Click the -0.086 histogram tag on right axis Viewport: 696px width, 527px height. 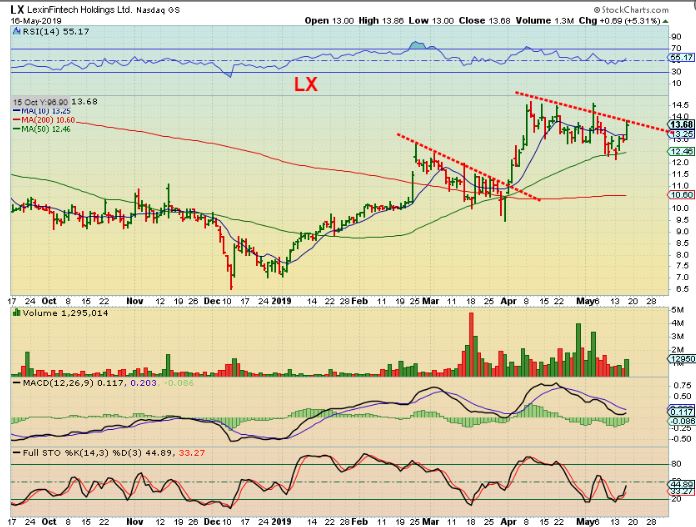point(681,420)
